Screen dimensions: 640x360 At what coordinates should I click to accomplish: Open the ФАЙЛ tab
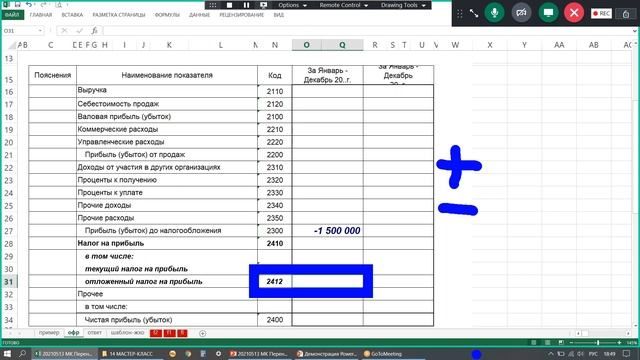click(x=12, y=15)
